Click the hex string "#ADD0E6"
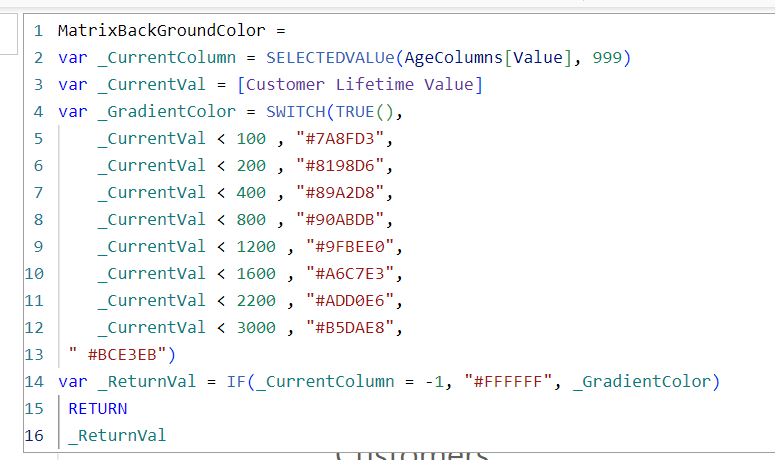The width and height of the screenshot is (775, 460). point(350,300)
